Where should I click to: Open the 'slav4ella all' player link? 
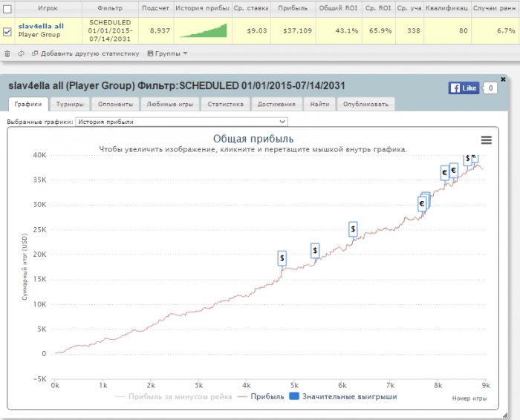pos(41,26)
